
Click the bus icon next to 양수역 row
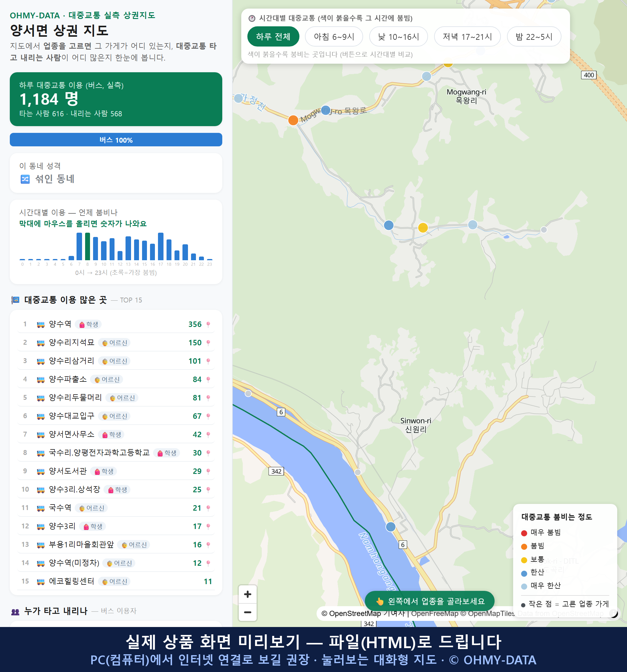(40, 325)
